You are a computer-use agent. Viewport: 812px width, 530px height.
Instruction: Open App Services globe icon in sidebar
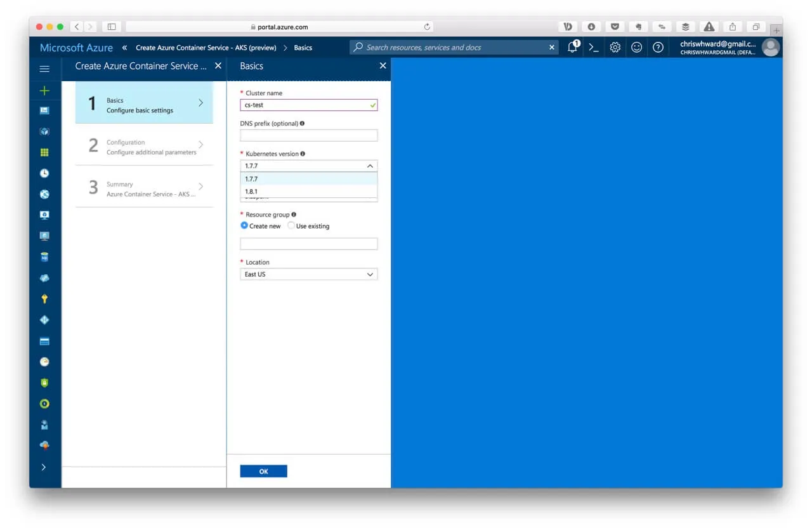click(44, 194)
